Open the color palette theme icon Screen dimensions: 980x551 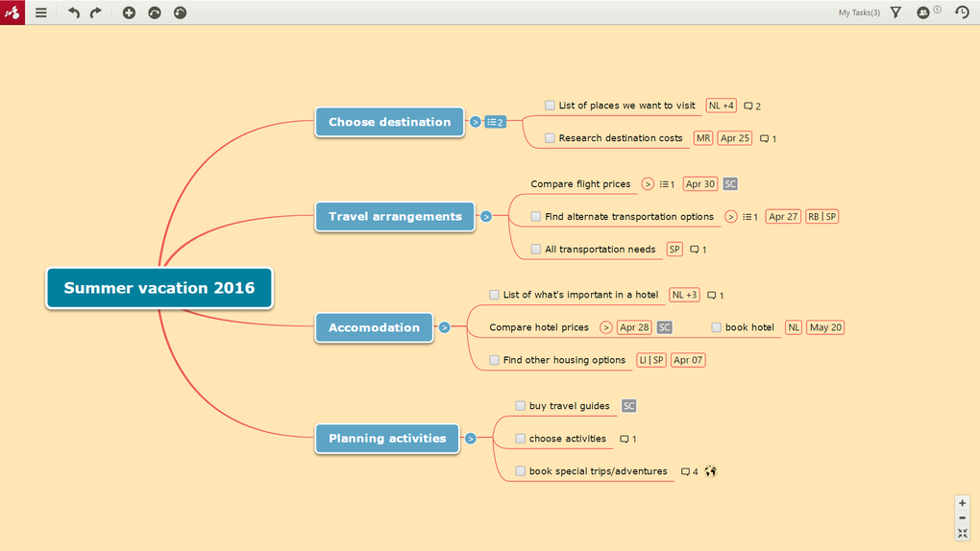pyautogui.click(x=180, y=12)
